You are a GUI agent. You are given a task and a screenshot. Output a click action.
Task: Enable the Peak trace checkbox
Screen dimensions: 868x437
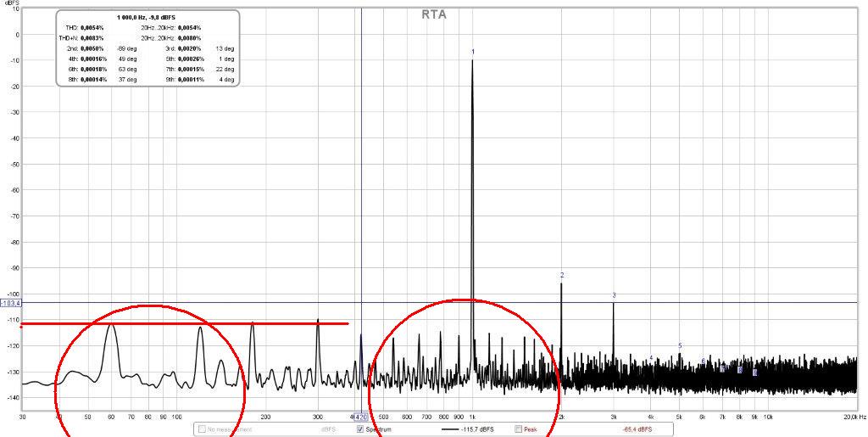[519, 429]
